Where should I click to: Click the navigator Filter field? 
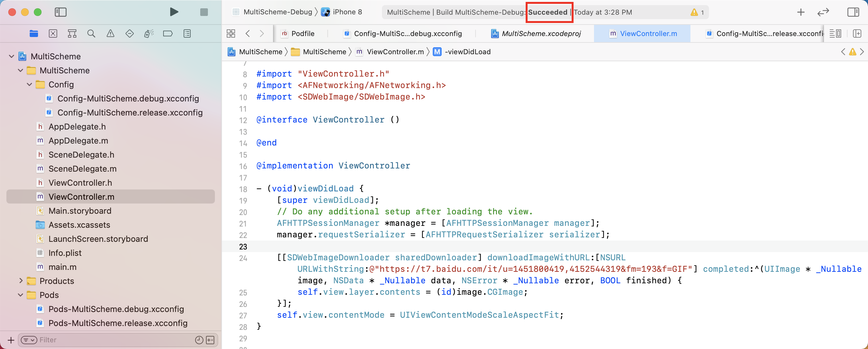pos(115,340)
